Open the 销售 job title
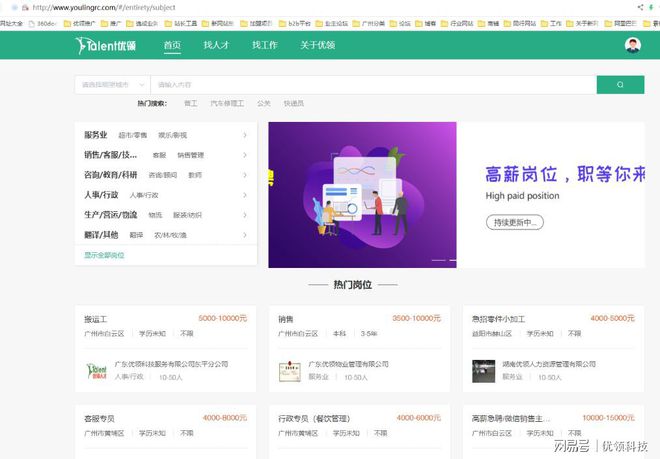The height and width of the screenshot is (459, 660). tap(286, 319)
